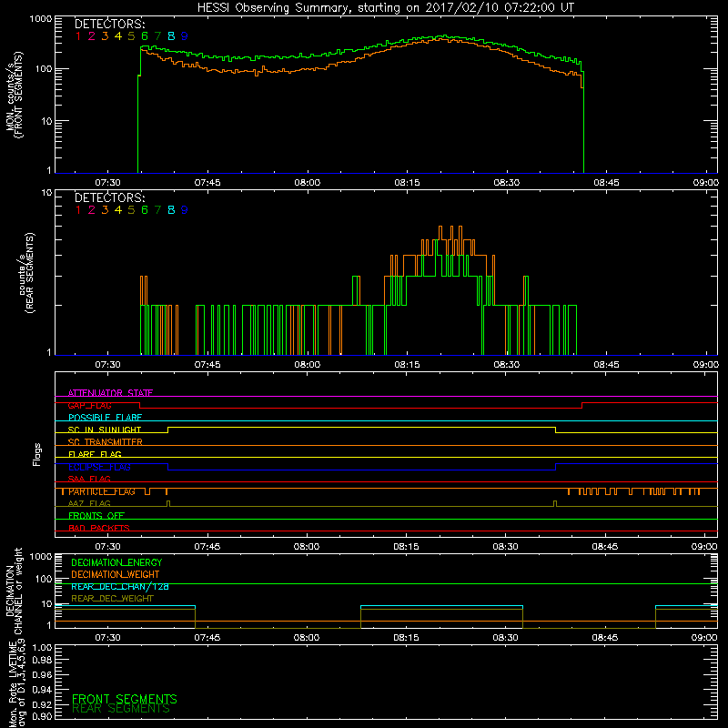Click the 'DECIMATION_ENERGY' legend label

(x=116, y=562)
